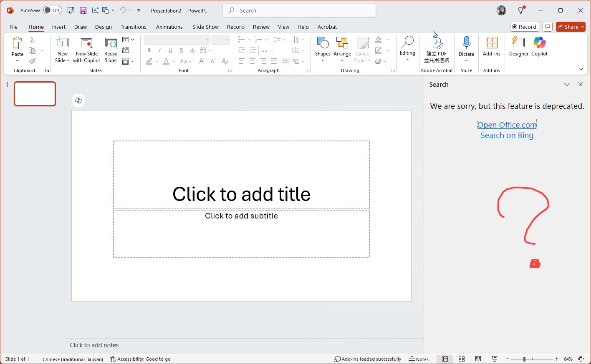Open the Review menu tab
This screenshot has width=591, height=364.
(x=261, y=27)
